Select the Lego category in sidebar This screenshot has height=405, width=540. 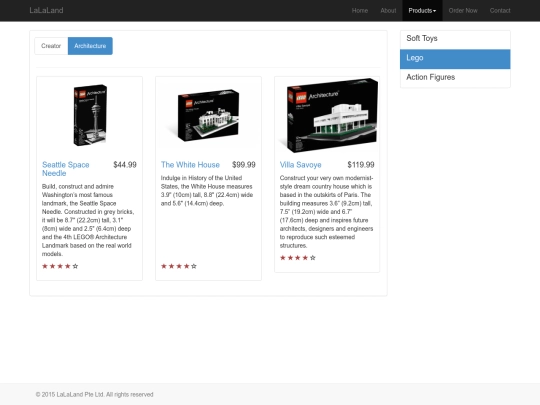click(x=455, y=58)
